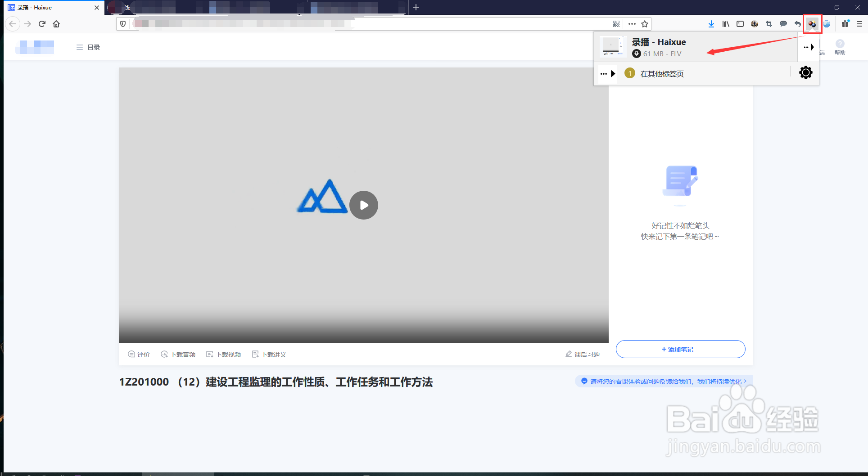Open the 目录 catalog menu

pyautogui.click(x=88, y=47)
